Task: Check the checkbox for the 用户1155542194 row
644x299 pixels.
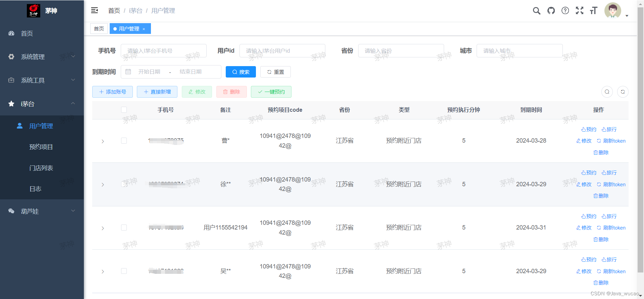Action: point(124,228)
